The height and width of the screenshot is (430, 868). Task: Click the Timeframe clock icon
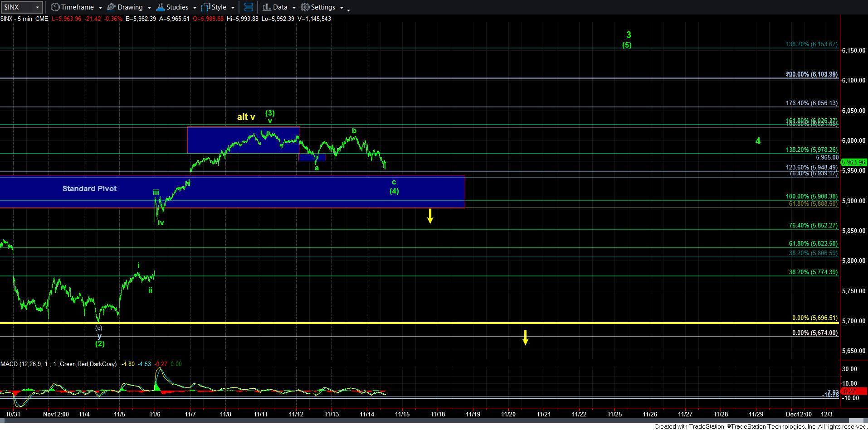tap(54, 7)
